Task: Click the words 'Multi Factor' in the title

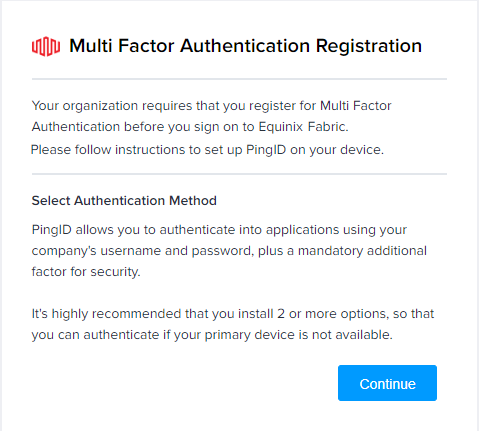Action: point(122,46)
